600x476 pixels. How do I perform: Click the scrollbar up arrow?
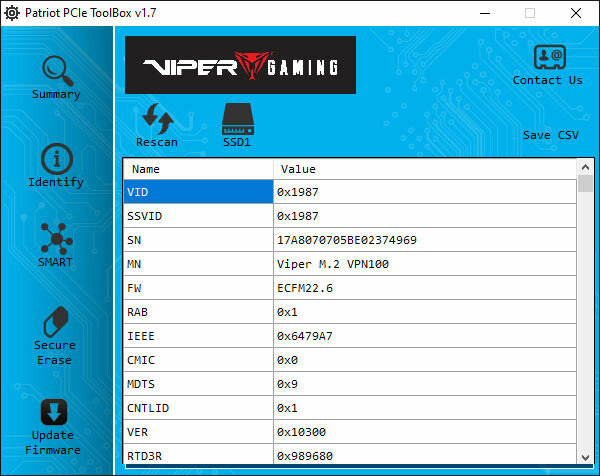[585, 167]
